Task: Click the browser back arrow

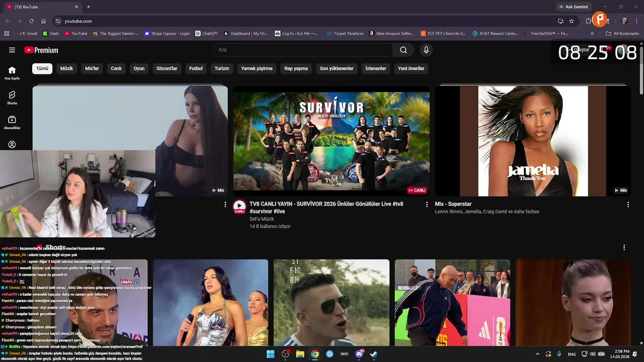Action: [x=7, y=21]
